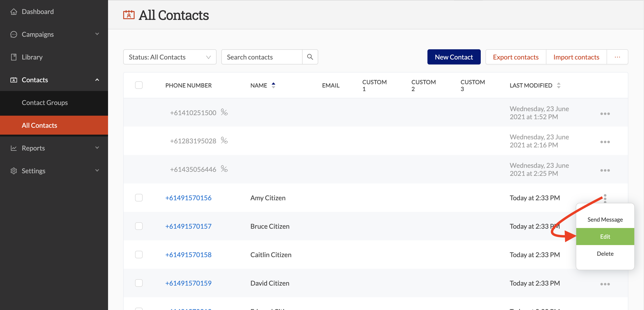Collapse the Contacts menu chevron

97,80
